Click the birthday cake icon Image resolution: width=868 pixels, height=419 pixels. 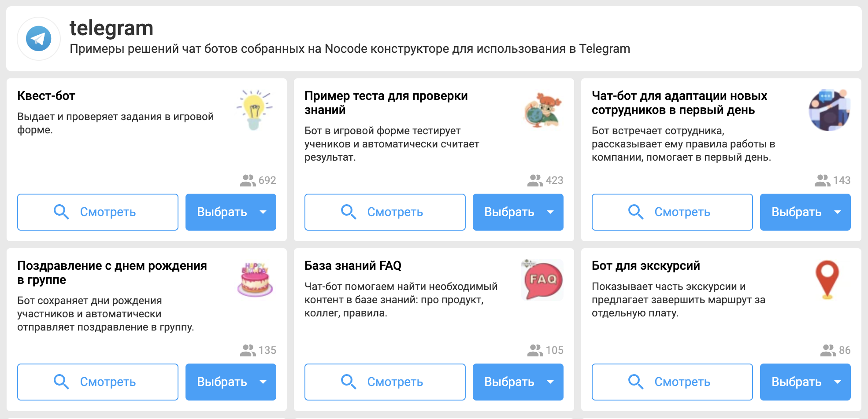pos(255,280)
